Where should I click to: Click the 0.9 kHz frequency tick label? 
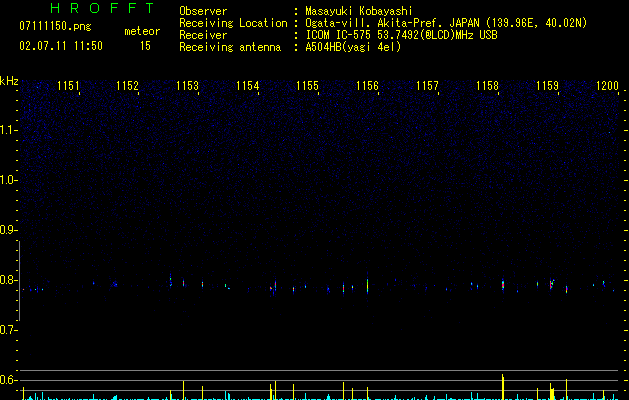pyautogui.click(x=8, y=230)
